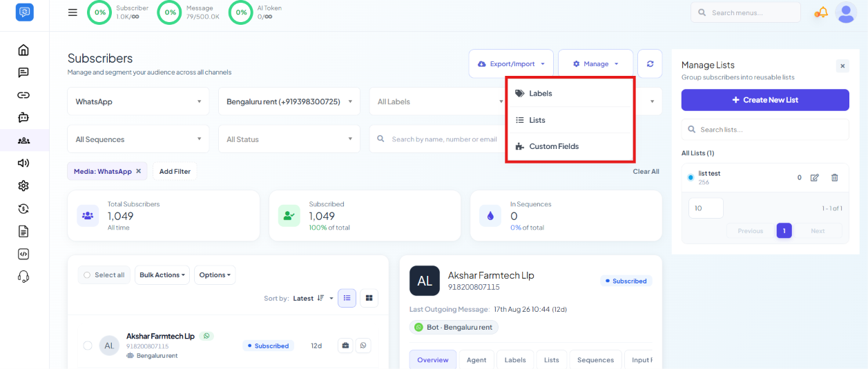Open the document sidebar icon
This screenshot has width=868, height=369.
23,231
